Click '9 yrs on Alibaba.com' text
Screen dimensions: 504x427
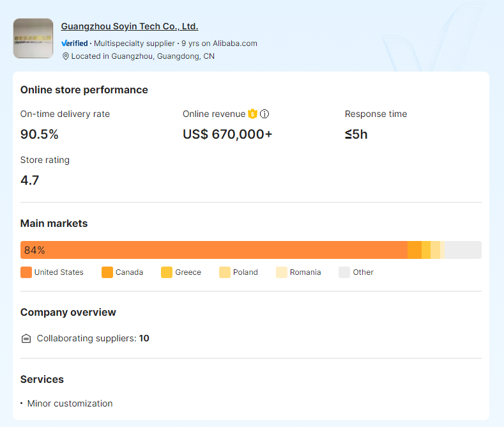[219, 43]
